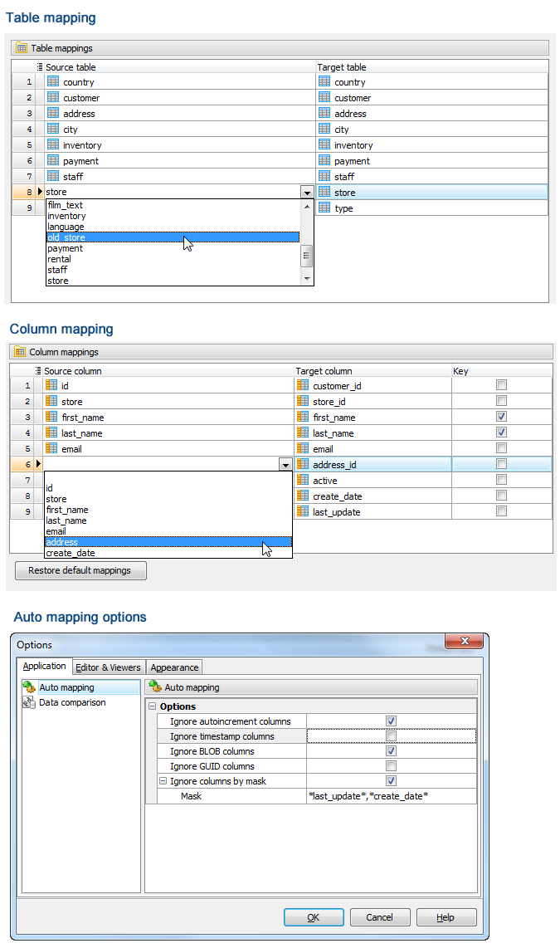560x948 pixels.
Task: Click the type target table icon
Action: (324, 208)
